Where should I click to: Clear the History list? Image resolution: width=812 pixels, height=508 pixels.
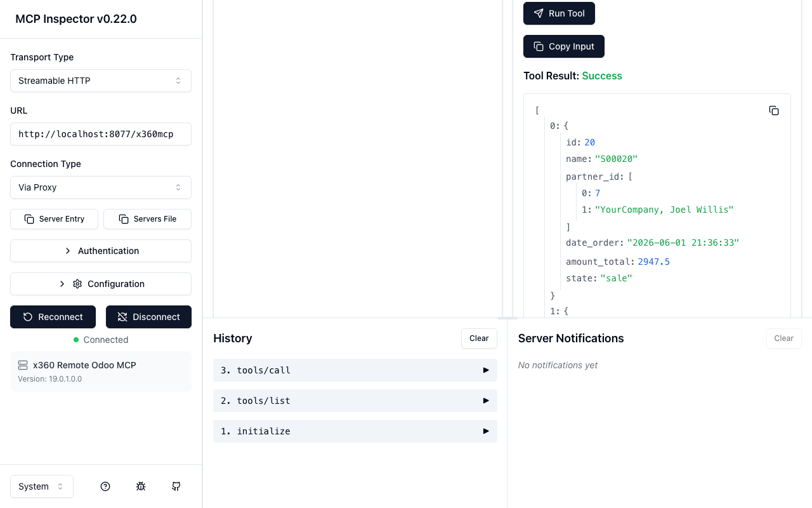[x=479, y=338]
